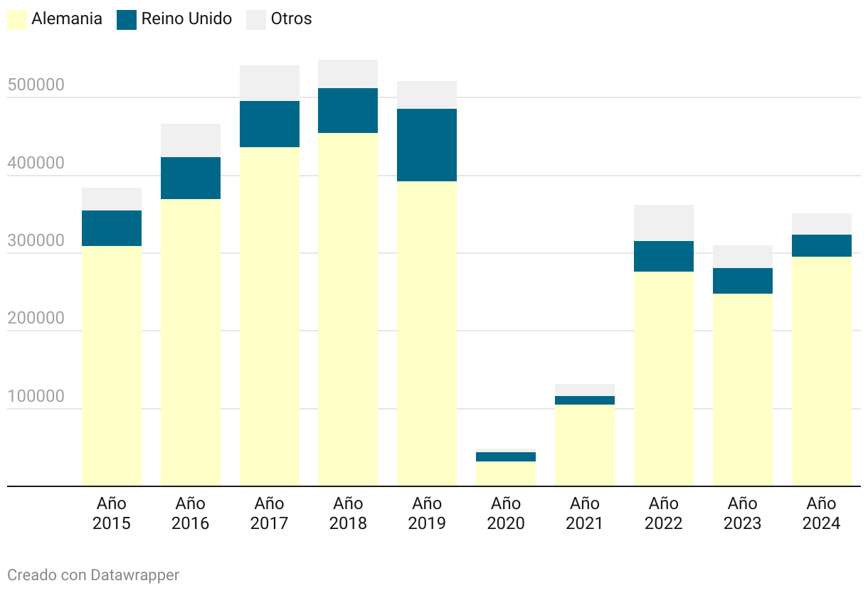
Task: Click the Año 2019 axis label
Action: tap(427, 513)
